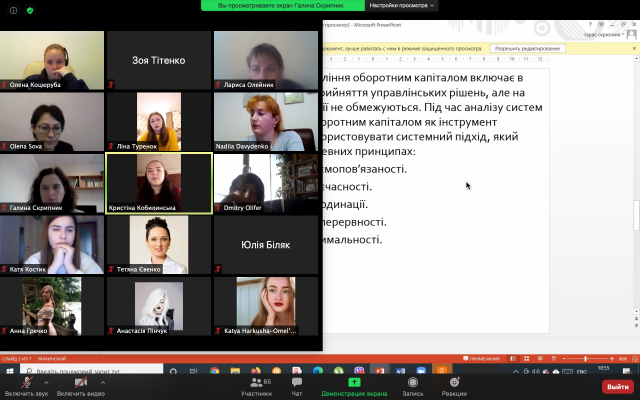
Task: Open PowerPoint help question mark icon
Action: click(x=590, y=24)
